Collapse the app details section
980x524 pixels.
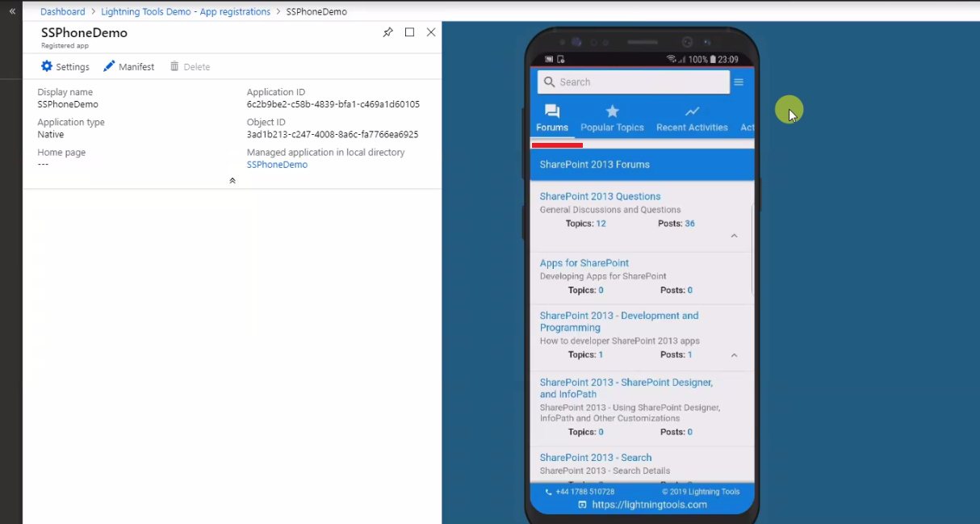pos(232,181)
